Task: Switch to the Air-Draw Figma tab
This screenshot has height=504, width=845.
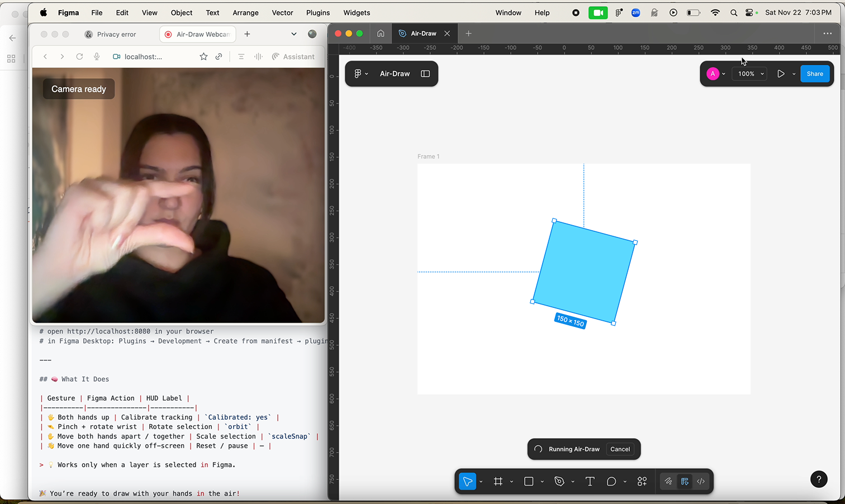Action: point(424,34)
